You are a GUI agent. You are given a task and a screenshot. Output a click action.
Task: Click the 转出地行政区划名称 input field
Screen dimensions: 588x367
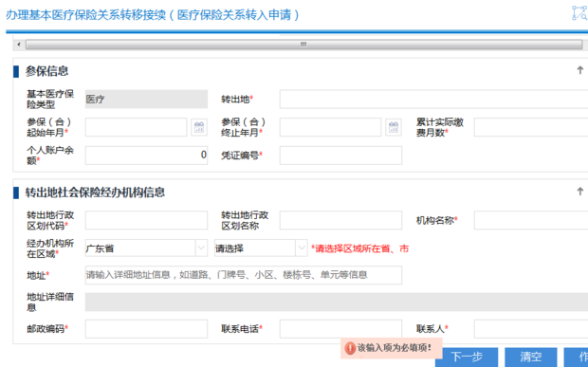(340, 220)
